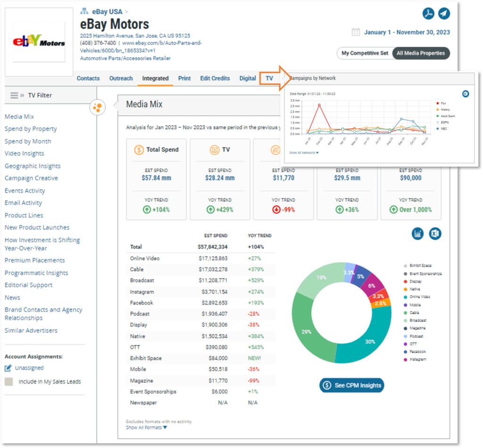Click the eBay Motors logo image
The height and width of the screenshot is (448, 483).
coord(39,42)
